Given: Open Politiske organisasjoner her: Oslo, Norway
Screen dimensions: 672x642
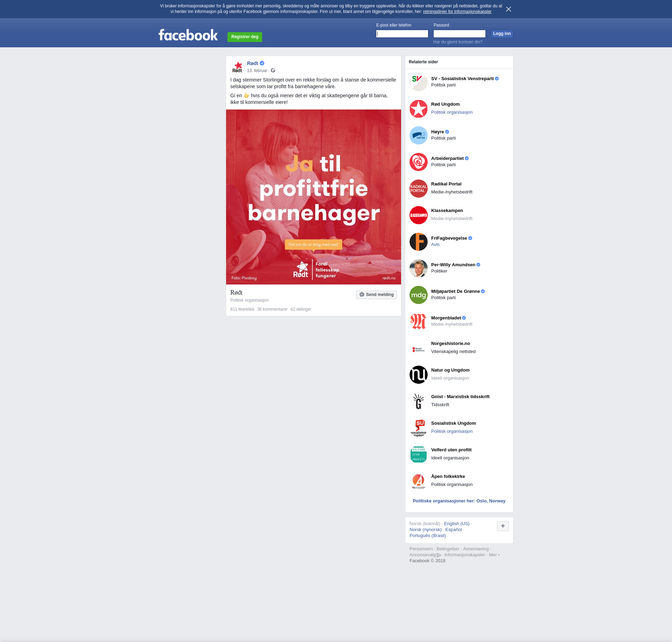Looking at the screenshot, I should point(459,501).
